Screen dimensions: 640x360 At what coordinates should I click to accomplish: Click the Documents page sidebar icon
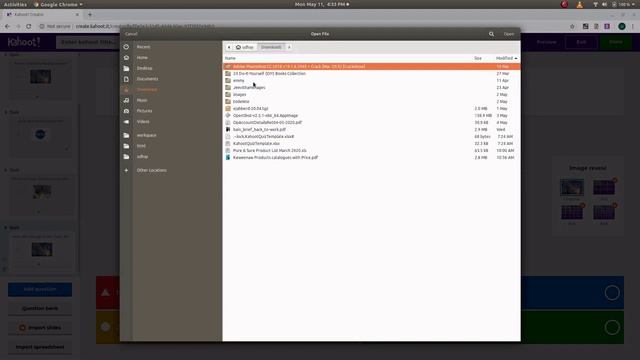(126, 79)
